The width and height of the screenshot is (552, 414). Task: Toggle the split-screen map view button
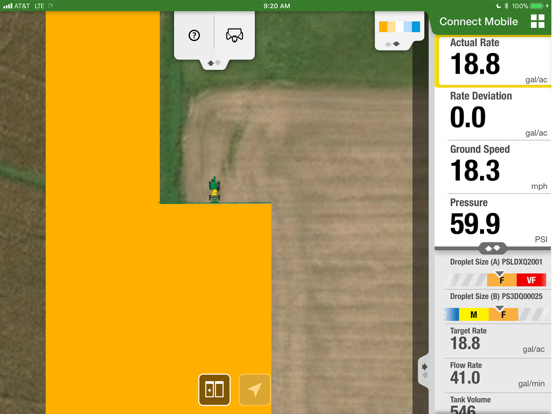point(214,390)
